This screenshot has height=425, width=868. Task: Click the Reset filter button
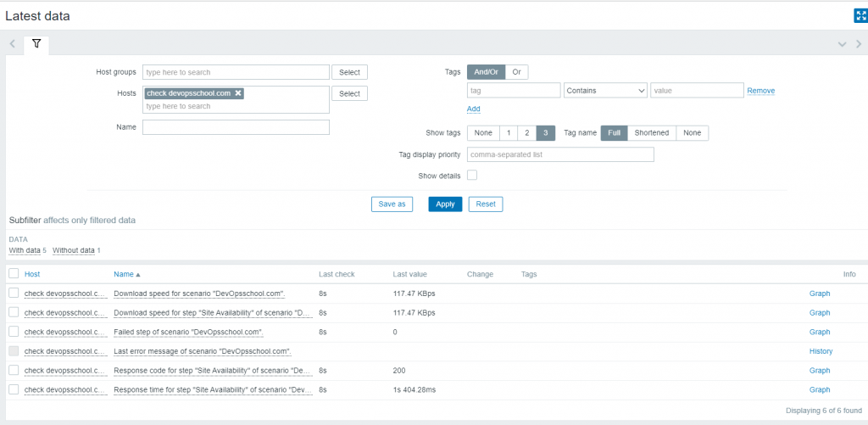pos(486,204)
